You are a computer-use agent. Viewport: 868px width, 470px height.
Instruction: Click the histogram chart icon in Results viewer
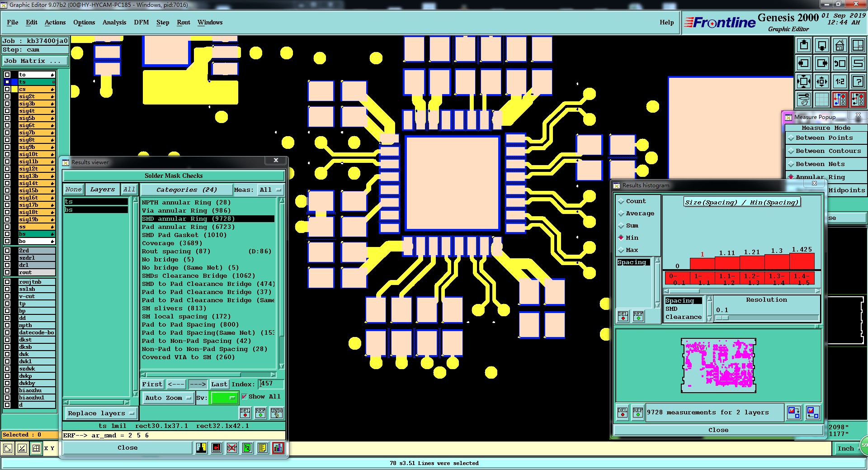[278, 448]
